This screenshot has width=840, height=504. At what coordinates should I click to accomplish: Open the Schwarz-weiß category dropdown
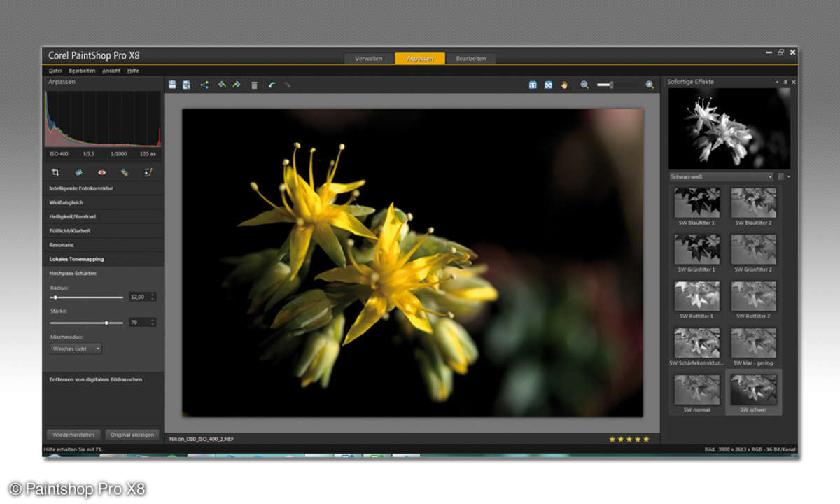(721, 177)
